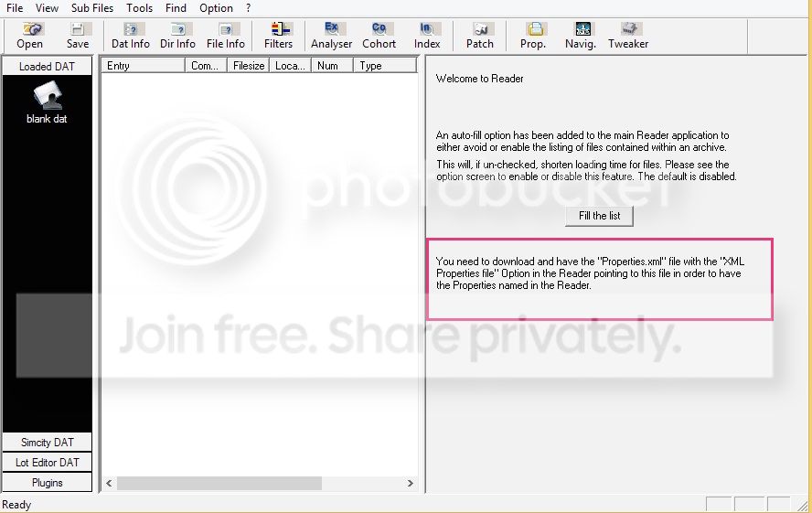Open the Filters tool

point(279,35)
